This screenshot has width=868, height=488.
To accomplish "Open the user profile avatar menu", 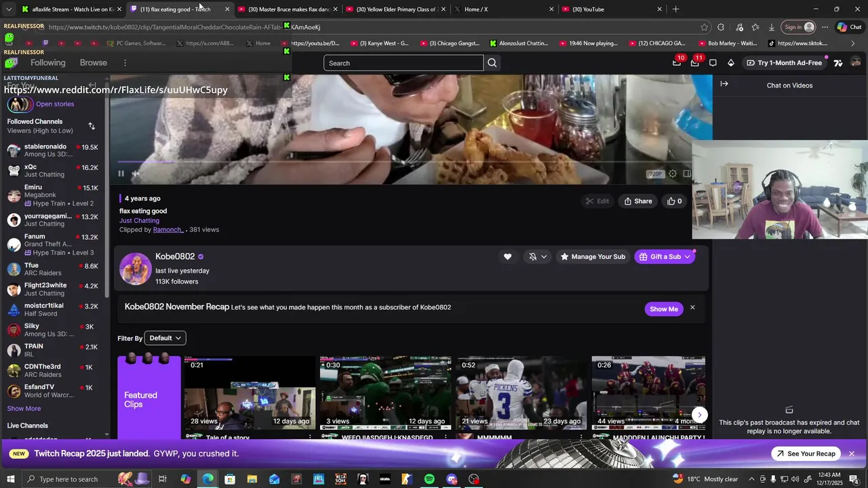I will (x=856, y=62).
